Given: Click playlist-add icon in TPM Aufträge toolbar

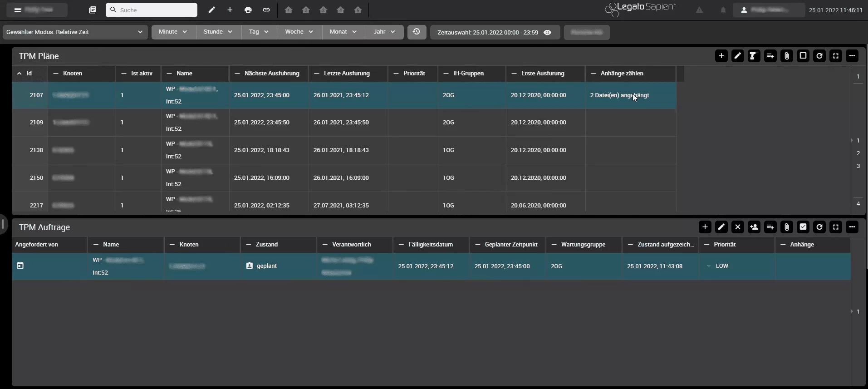Looking at the screenshot, I should click(x=770, y=227).
